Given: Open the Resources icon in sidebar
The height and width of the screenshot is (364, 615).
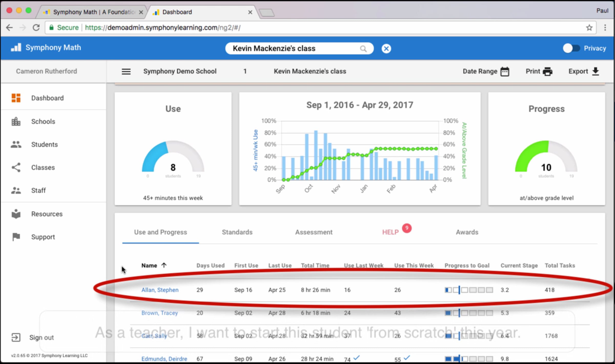Looking at the screenshot, I should pos(16,214).
